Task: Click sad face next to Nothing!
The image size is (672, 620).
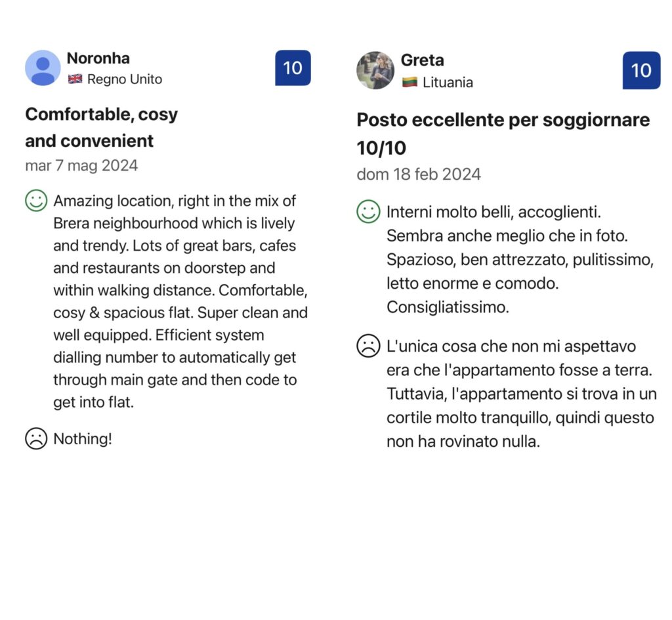Action: pyautogui.click(x=36, y=438)
